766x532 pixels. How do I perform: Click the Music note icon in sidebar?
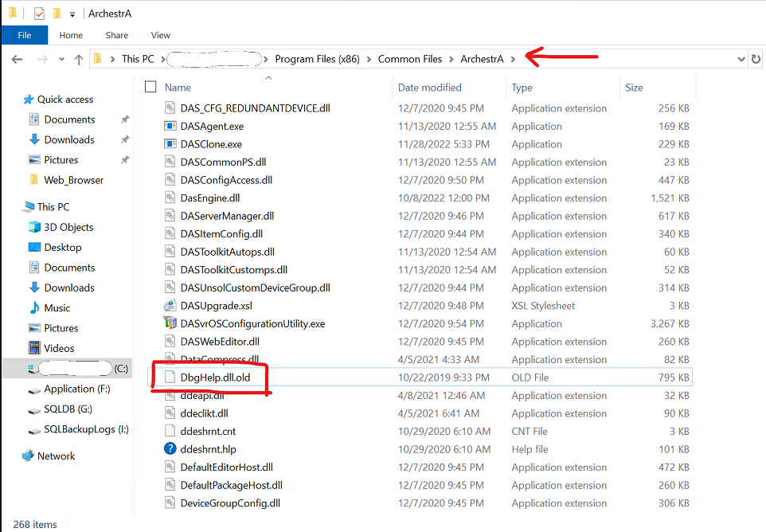35,307
